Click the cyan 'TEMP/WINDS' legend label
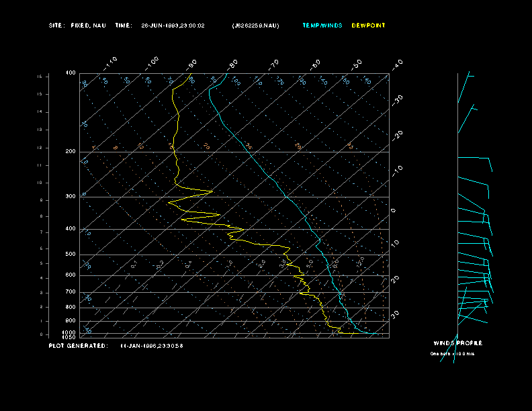The height and width of the screenshot is (411, 532). coord(322,26)
